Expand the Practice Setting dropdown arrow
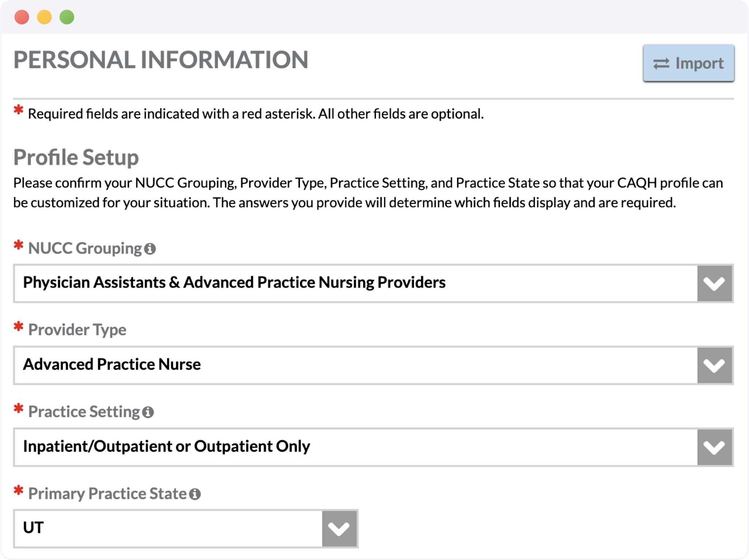The height and width of the screenshot is (560, 749). 714,447
